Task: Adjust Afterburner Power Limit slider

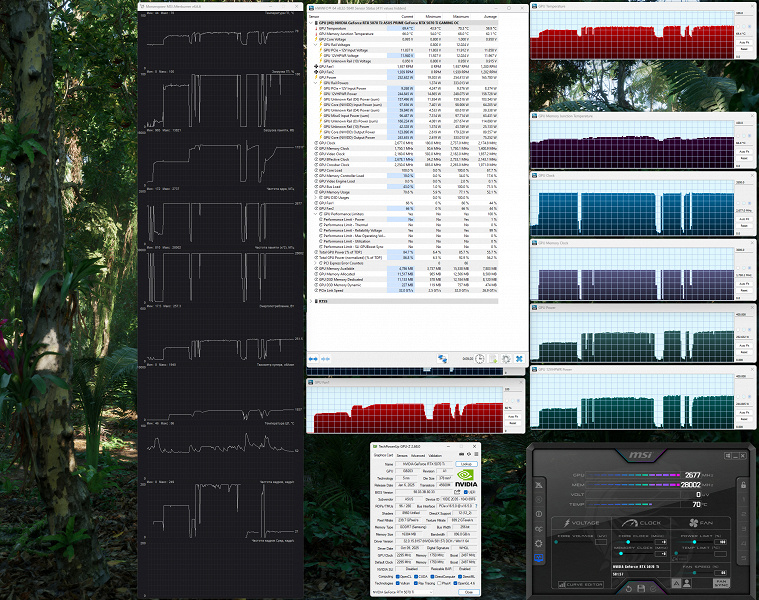Action: [695, 542]
